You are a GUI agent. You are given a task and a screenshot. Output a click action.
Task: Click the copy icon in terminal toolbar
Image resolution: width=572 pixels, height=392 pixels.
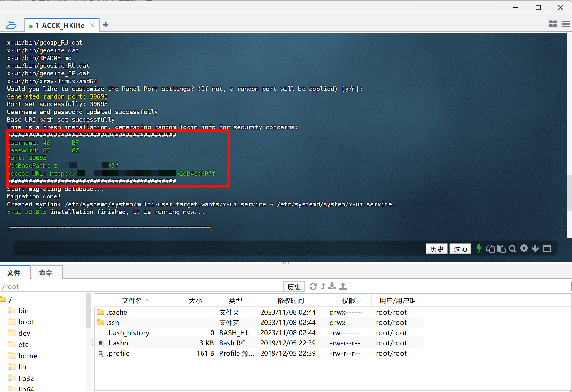point(490,249)
